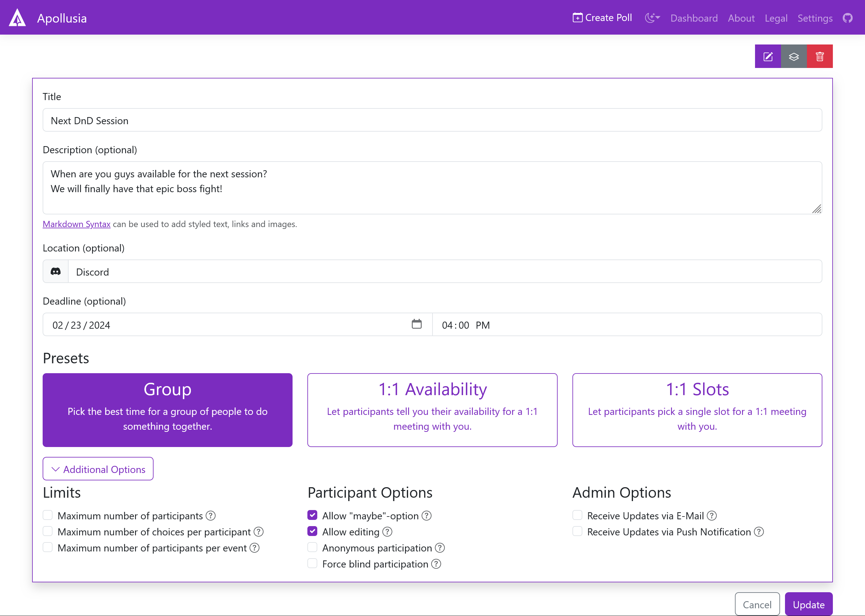Click the Update button
The width and height of the screenshot is (865, 616).
(x=808, y=604)
